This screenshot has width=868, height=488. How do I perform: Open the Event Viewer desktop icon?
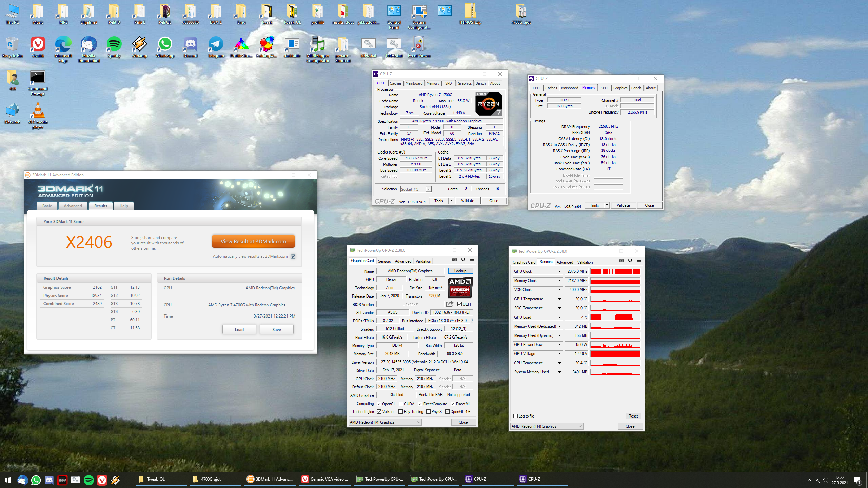[x=419, y=47]
